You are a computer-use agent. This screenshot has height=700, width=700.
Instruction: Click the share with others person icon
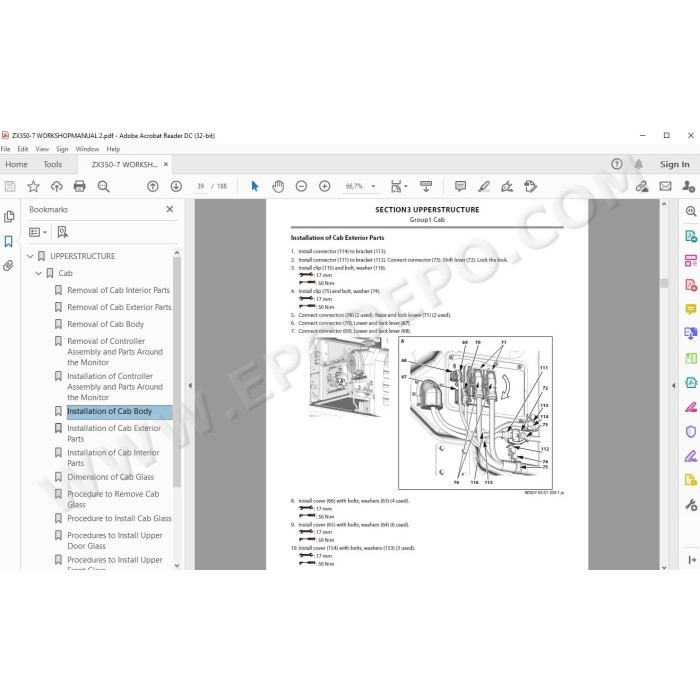(688, 186)
